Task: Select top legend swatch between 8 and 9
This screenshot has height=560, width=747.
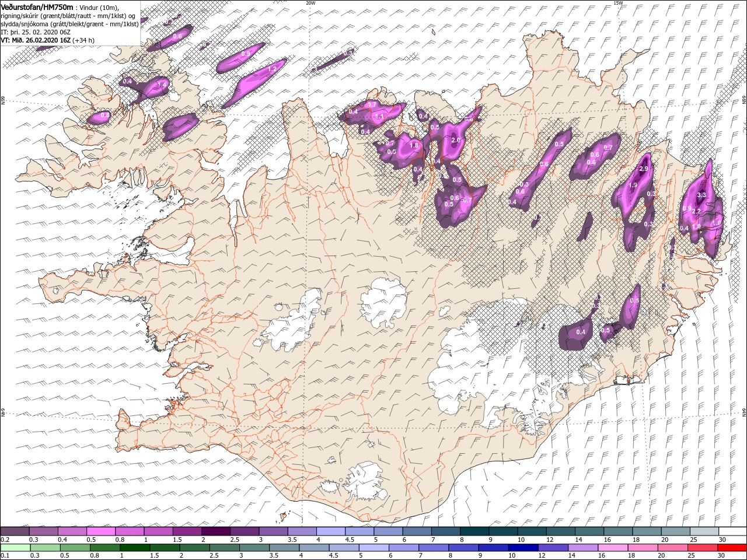Action: [x=474, y=531]
